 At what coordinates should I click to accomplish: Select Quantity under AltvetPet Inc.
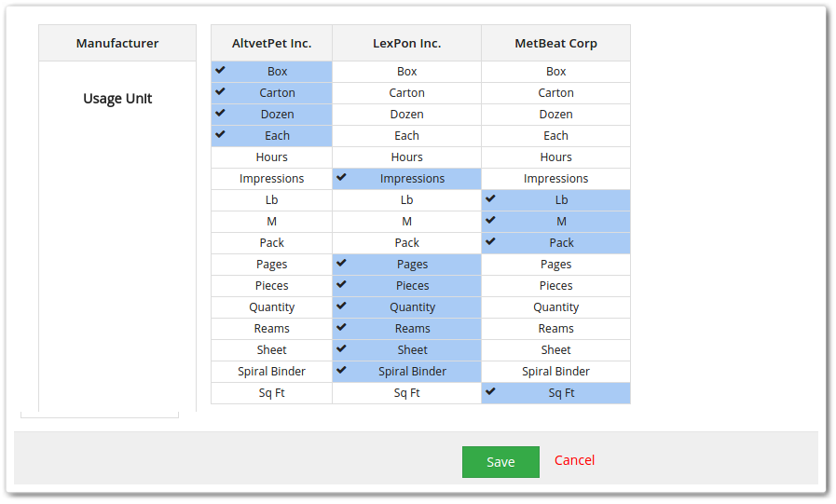tap(271, 307)
